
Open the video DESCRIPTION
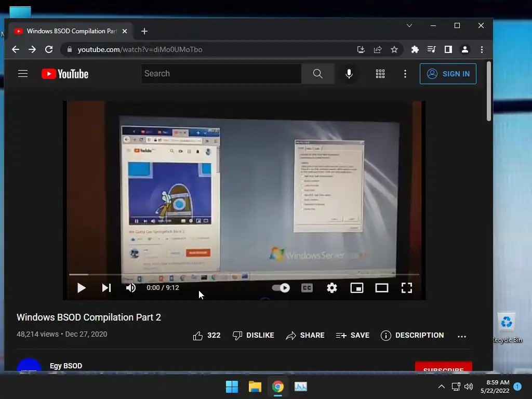pos(412,336)
